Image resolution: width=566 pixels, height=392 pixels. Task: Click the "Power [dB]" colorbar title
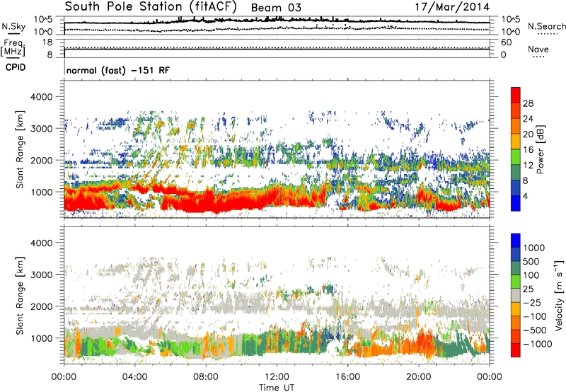coord(541,150)
